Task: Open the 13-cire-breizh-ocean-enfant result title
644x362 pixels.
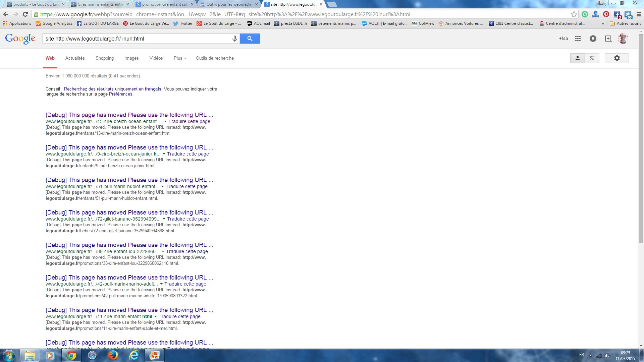Action: tap(129, 115)
